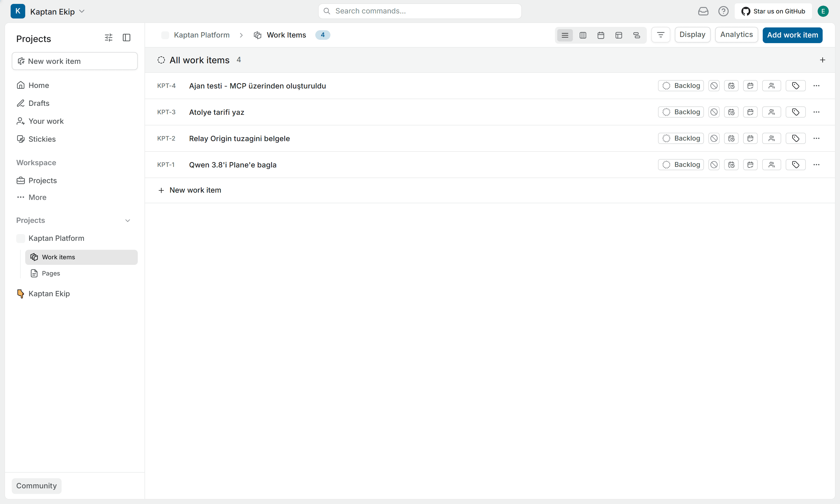Set start date for KPT-3
The height and width of the screenshot is (504, 840).
pos(731,112)
